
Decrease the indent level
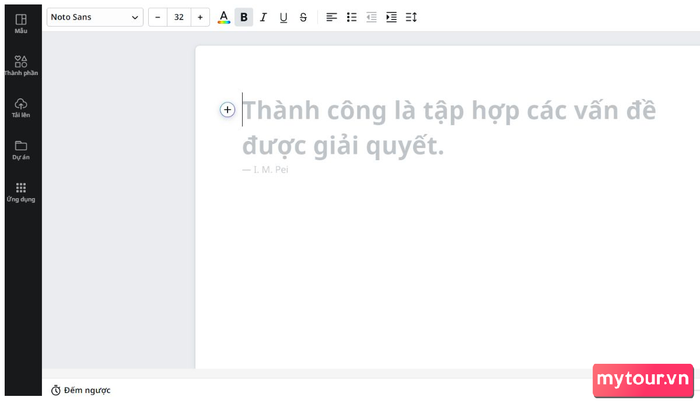[371, 17]
